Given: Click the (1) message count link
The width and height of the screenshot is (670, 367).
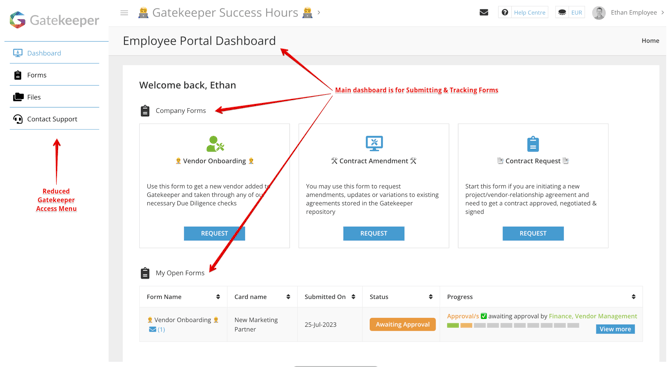Looking at the screenshot, I should (x=161, y=329).
